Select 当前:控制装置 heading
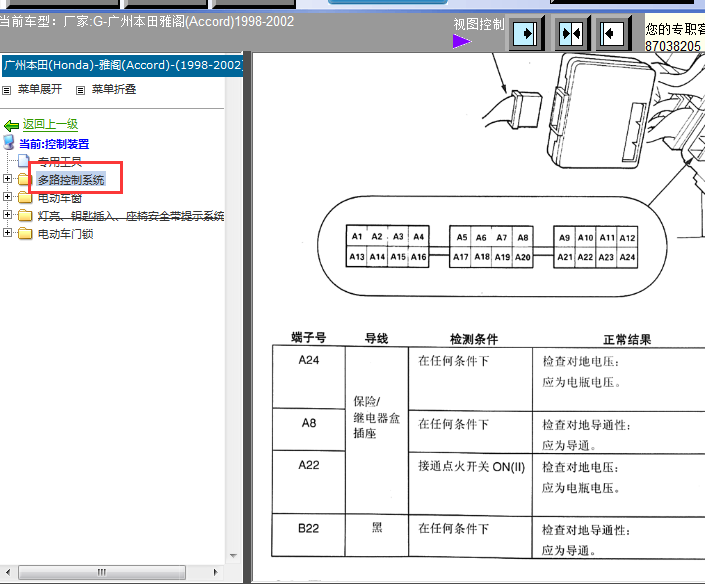Image resolution: width=705 pixels, height=584 pixels. [x=54, y=144]
